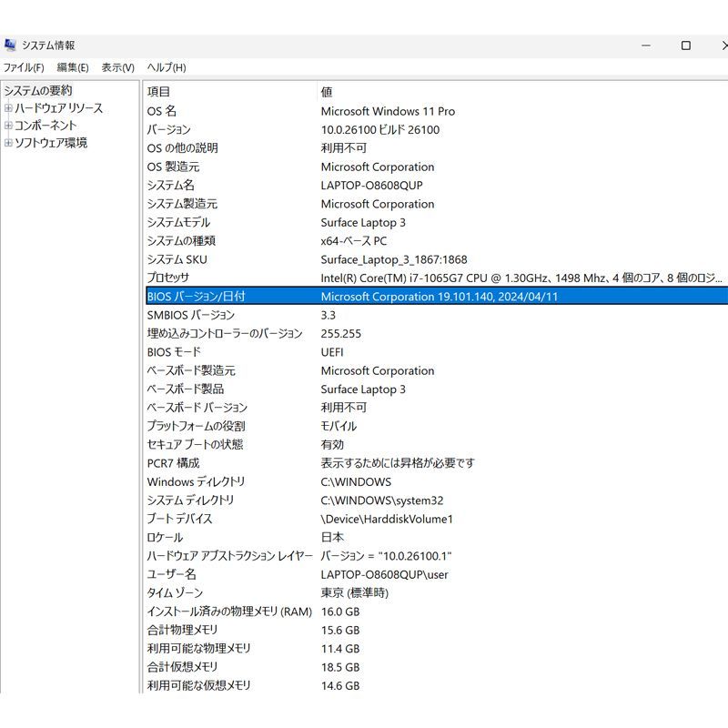Screen dimensions: 728x728
Task: Select ソフトウェア環境 tree item label
Action: click(x=51, y=143)
